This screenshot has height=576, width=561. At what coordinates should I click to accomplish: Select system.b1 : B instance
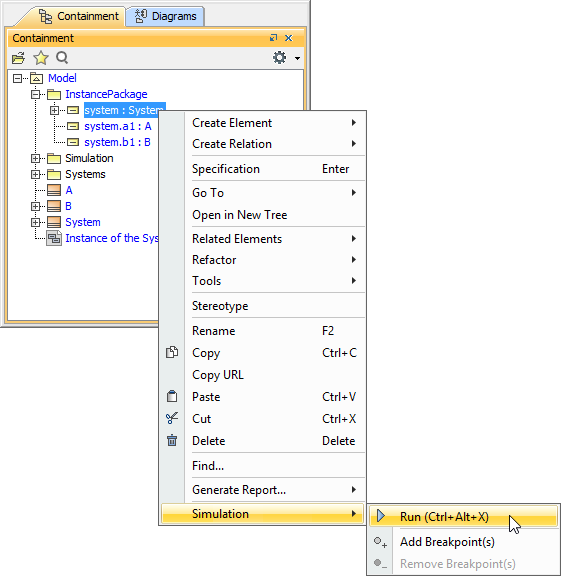[x=118, y=142]
